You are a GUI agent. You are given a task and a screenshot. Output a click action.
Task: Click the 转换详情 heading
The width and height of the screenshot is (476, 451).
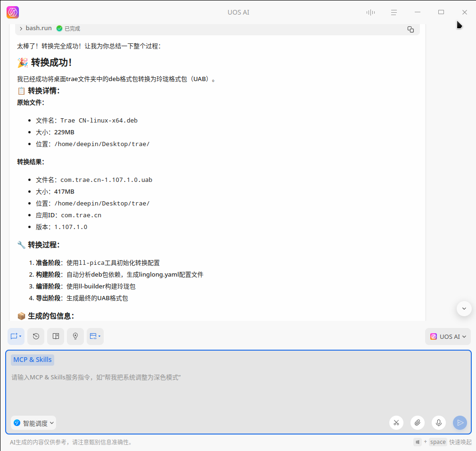(x=39, y=91)
